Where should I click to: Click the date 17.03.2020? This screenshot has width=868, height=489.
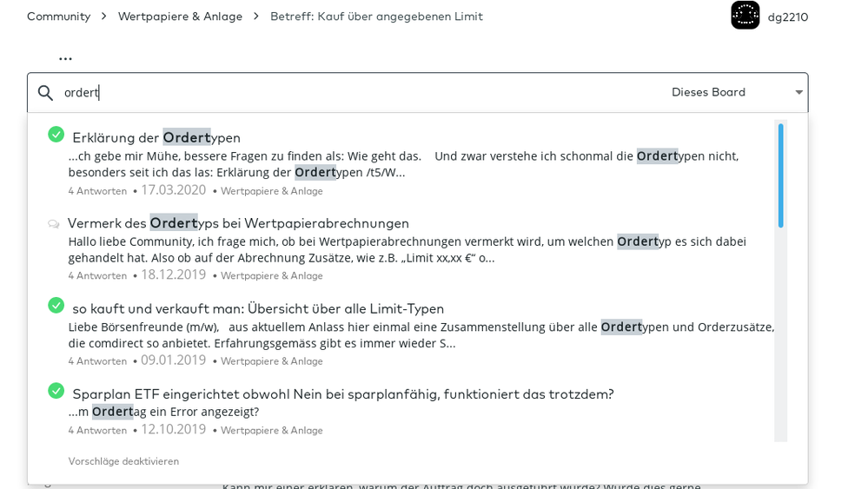(173, 190)
